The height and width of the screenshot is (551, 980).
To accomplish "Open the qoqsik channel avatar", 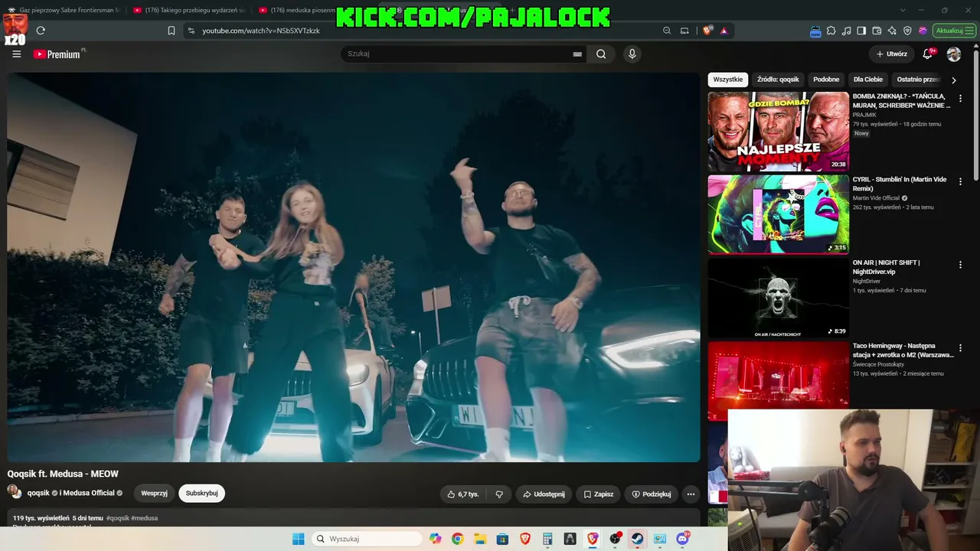I will (15, 493).
